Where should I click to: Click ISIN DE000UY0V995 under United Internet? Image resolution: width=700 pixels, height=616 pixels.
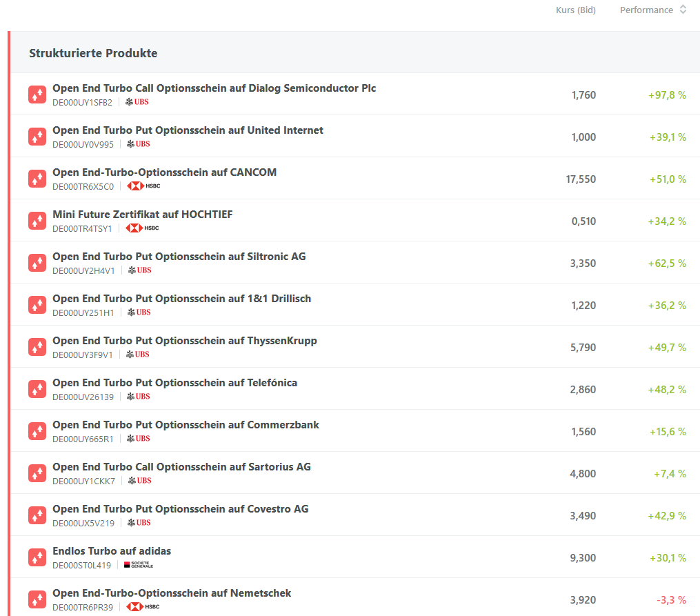pyautogui.click(x=83, y=144)
